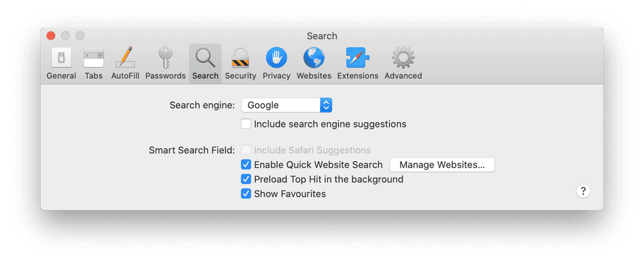Untick the Show Favourites checkbox
The height and width of the screenshot is (264, 644).
pyautogui.click(x=246, y=194)
